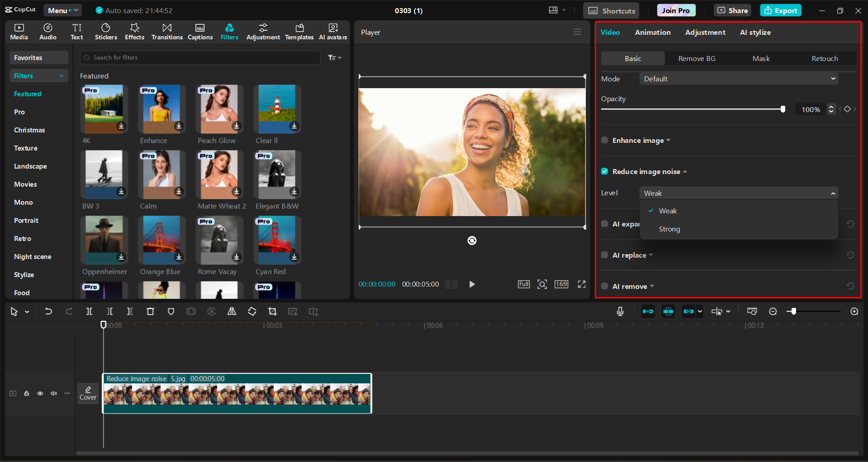Click the rotate handle below preview

tap(472, 240)
